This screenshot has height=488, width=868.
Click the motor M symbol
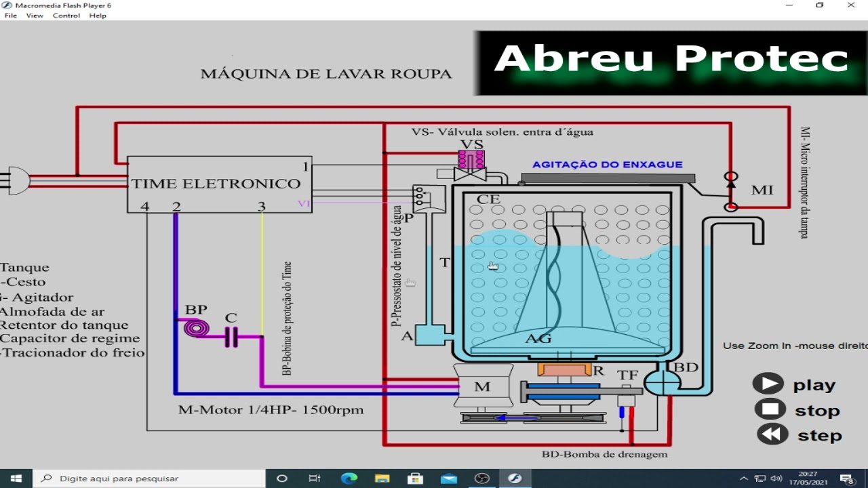[483, 386]
